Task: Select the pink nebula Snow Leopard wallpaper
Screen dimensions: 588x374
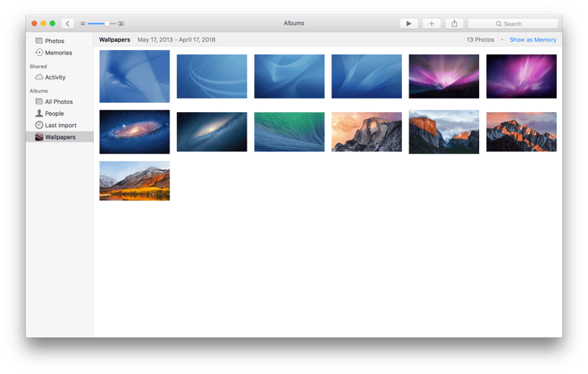Action: coord(521,76)
